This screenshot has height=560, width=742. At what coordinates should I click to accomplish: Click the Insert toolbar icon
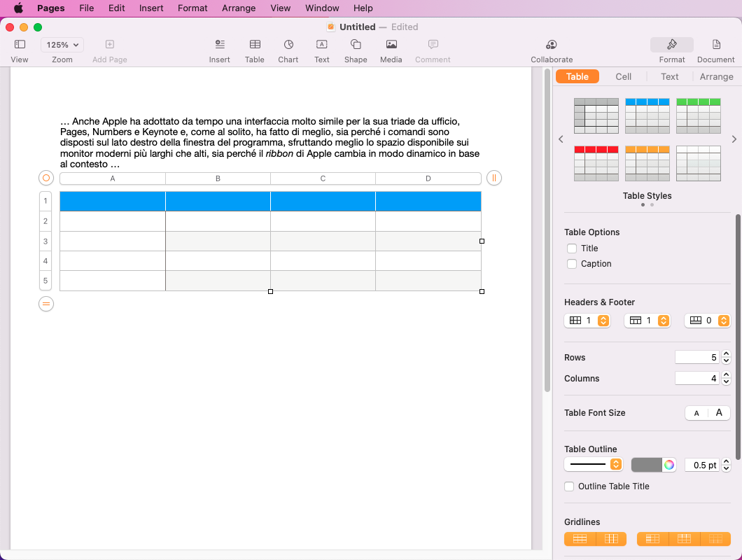(x=219, y=45)
